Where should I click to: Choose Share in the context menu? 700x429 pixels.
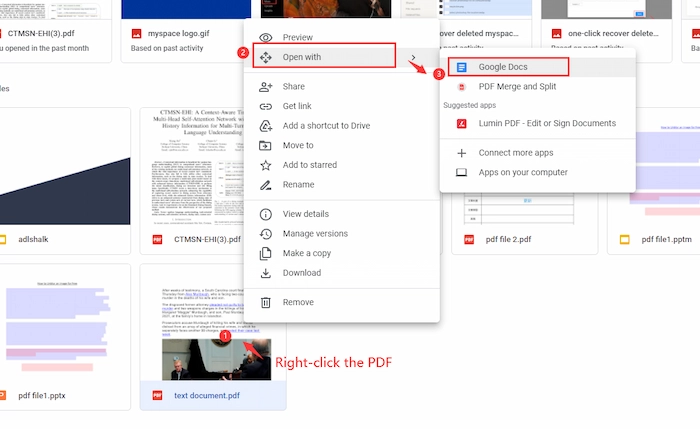point(342,87)
